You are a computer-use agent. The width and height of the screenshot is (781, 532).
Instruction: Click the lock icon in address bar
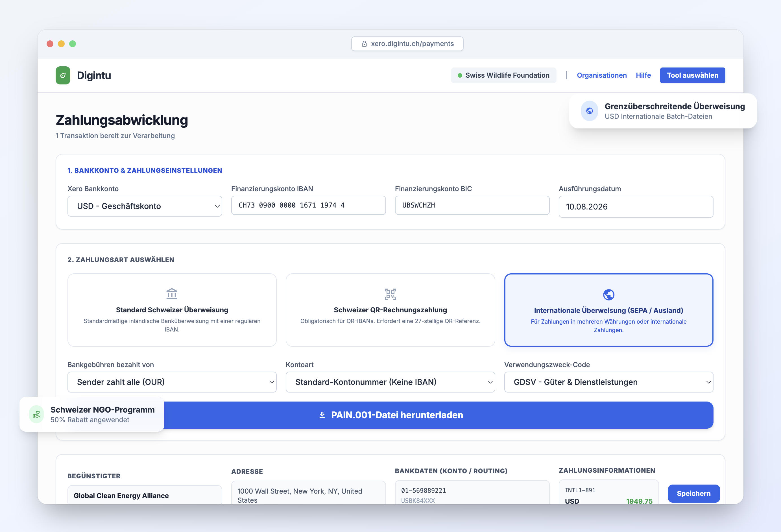click(364, 44)
